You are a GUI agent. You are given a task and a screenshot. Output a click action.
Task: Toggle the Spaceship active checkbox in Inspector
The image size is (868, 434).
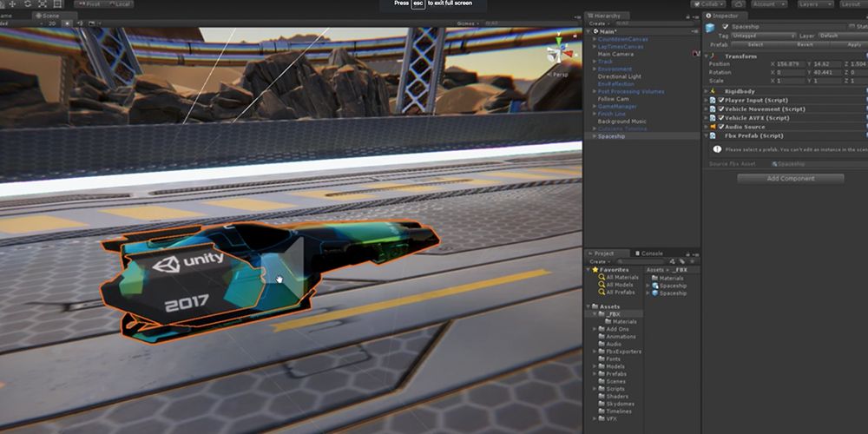click(725, 27)
